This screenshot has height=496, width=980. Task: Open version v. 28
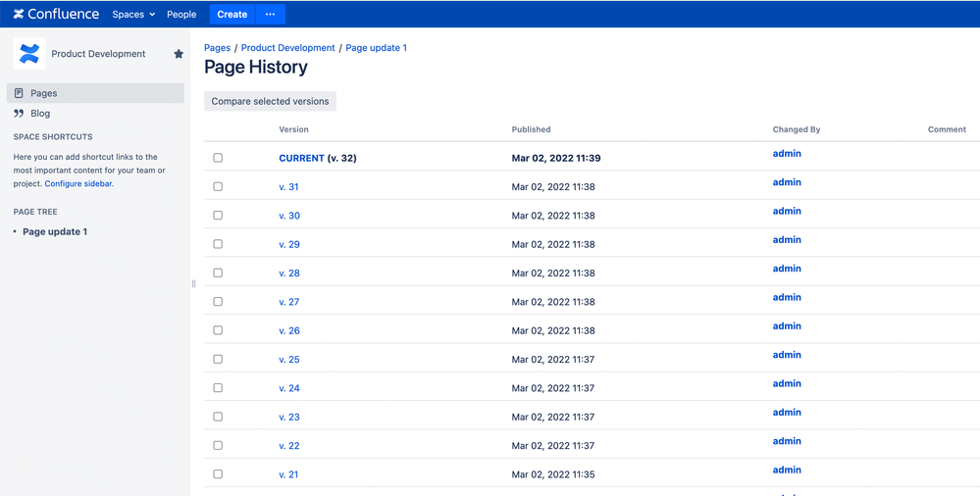coord(289,273)
